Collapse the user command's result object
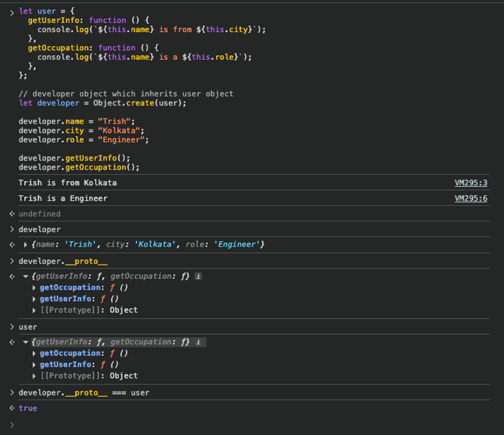The width and height of the screenshot is (504, 435). pyautogui.click(x=26, y=342)
